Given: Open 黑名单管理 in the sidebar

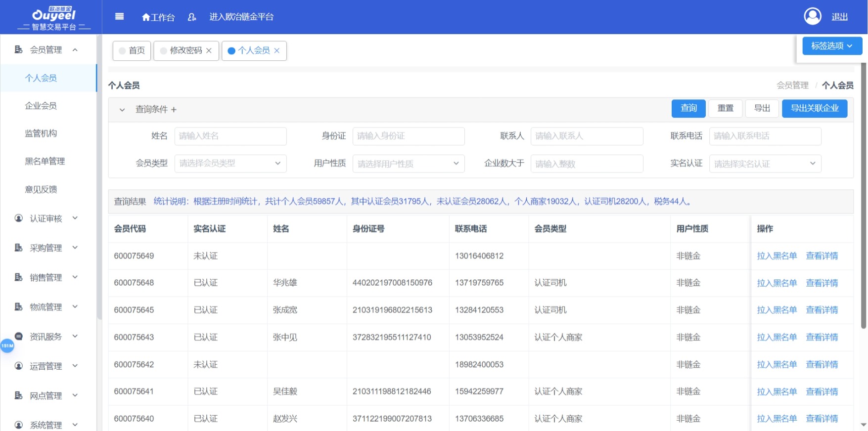Looking at the screenshot, I should [45, 161].
